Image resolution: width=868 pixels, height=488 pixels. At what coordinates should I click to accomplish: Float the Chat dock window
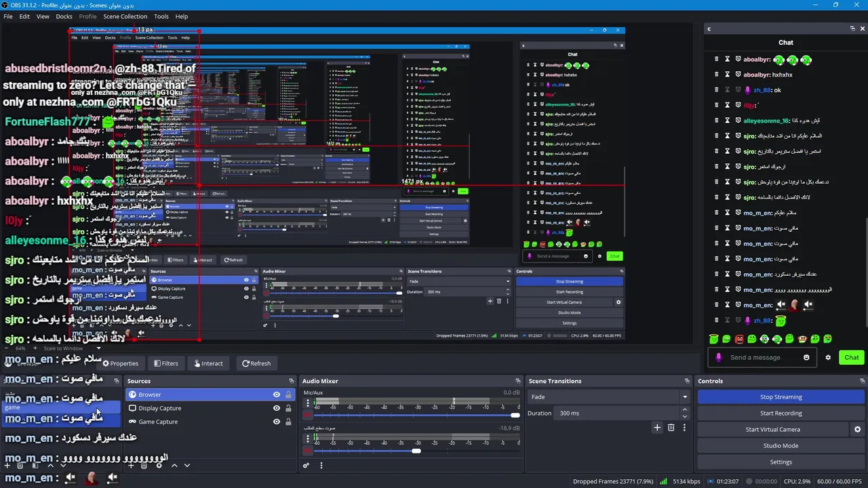[852, 28]
